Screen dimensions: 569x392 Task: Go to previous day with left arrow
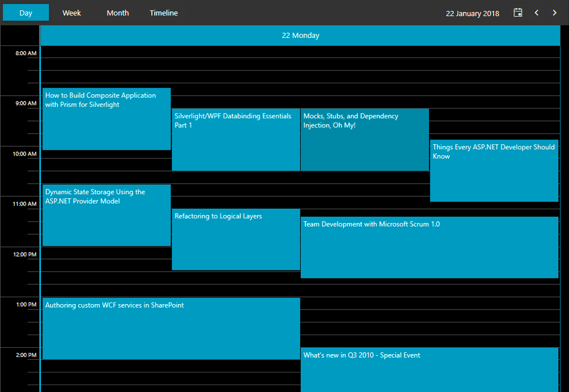(536, 13)
